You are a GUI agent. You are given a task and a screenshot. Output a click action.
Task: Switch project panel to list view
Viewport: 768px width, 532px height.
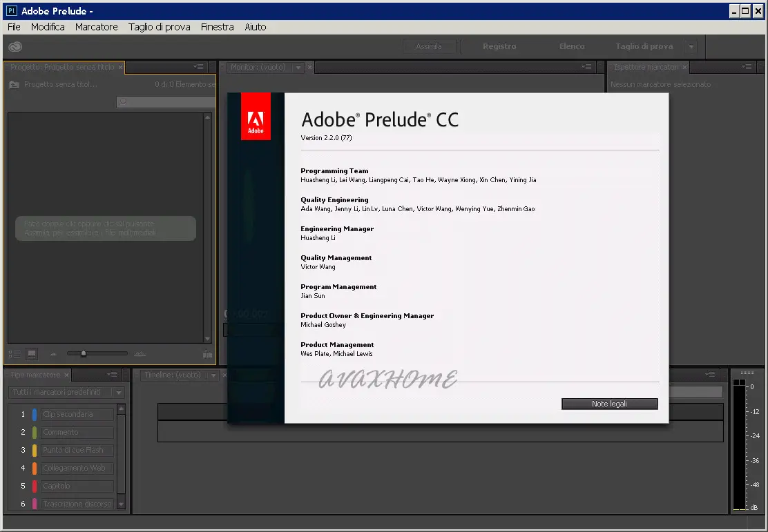(15, 354)
